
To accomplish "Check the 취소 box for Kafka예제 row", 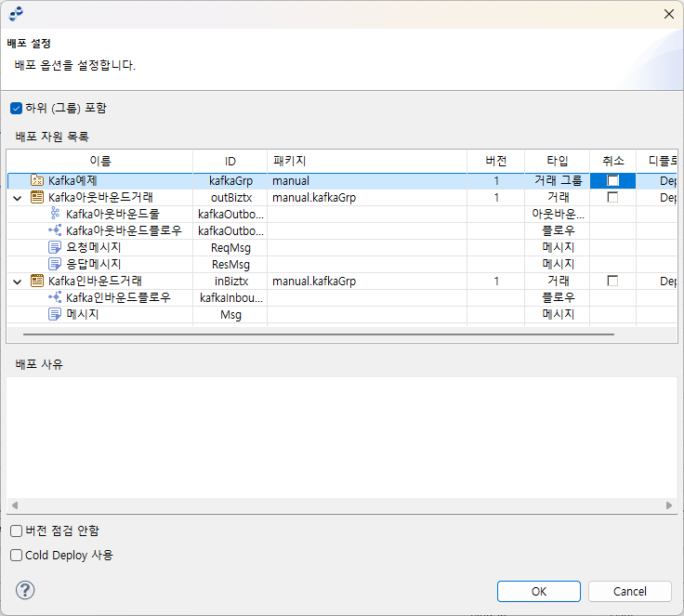I will coord(612,181).
